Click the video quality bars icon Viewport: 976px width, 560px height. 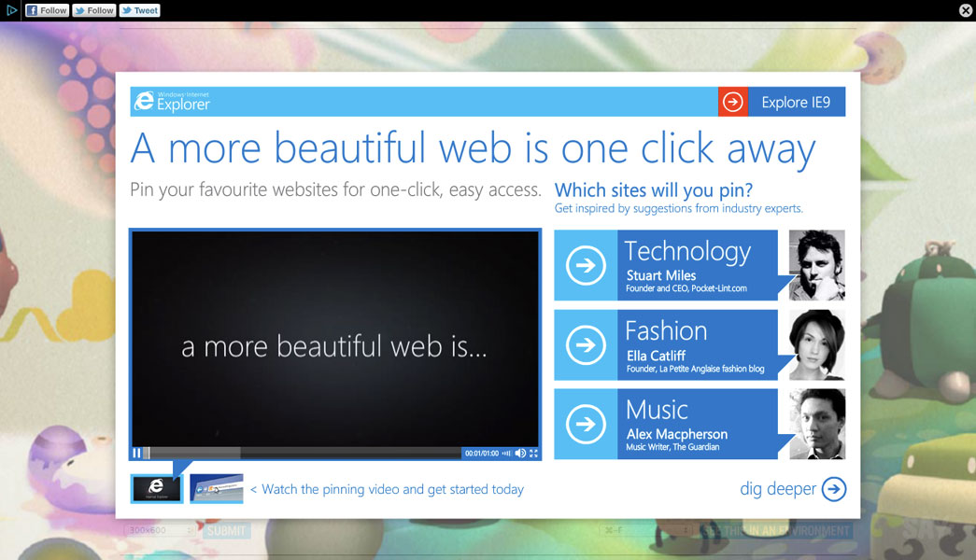[506, 454]
